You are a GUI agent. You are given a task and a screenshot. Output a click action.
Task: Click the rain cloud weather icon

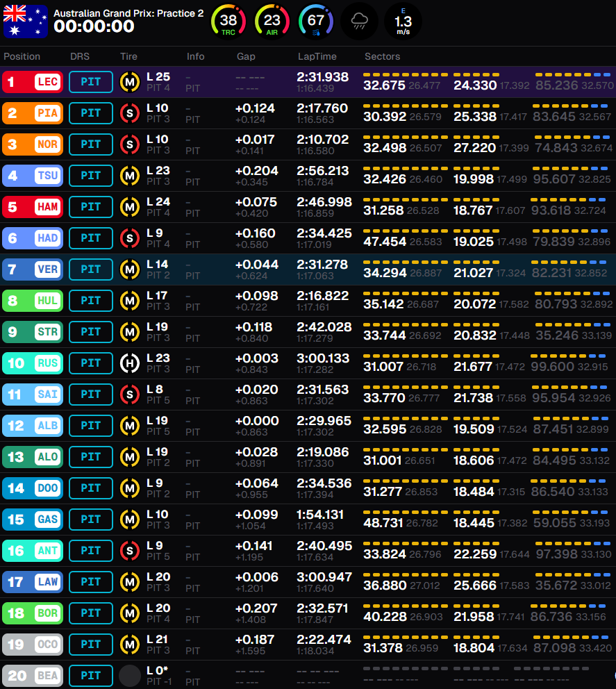pyautogui.click(x=360, y=21)
